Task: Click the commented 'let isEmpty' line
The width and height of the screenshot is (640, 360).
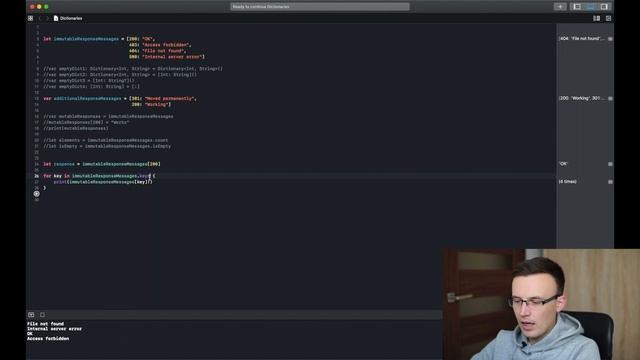Action: point(107,146)
